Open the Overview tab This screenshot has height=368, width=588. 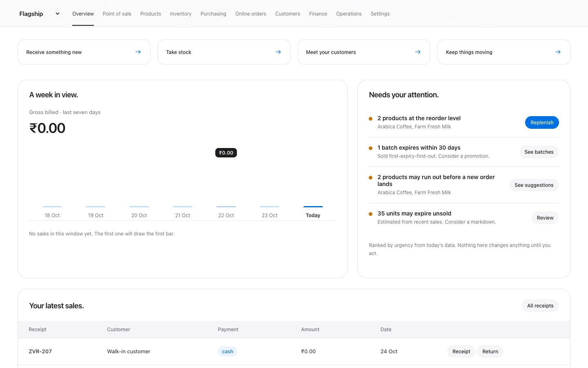coord(83,14)
